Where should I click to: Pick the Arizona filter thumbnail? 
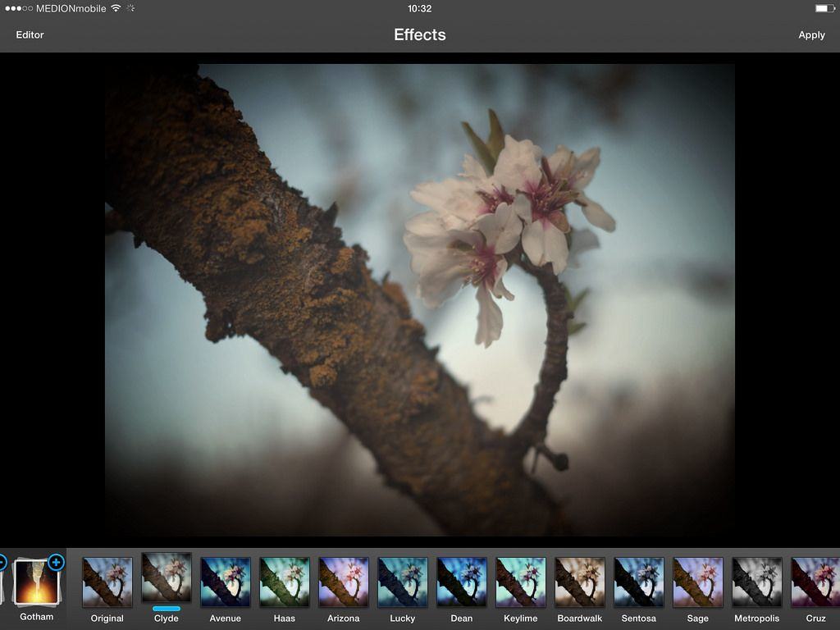pos(344,582)
